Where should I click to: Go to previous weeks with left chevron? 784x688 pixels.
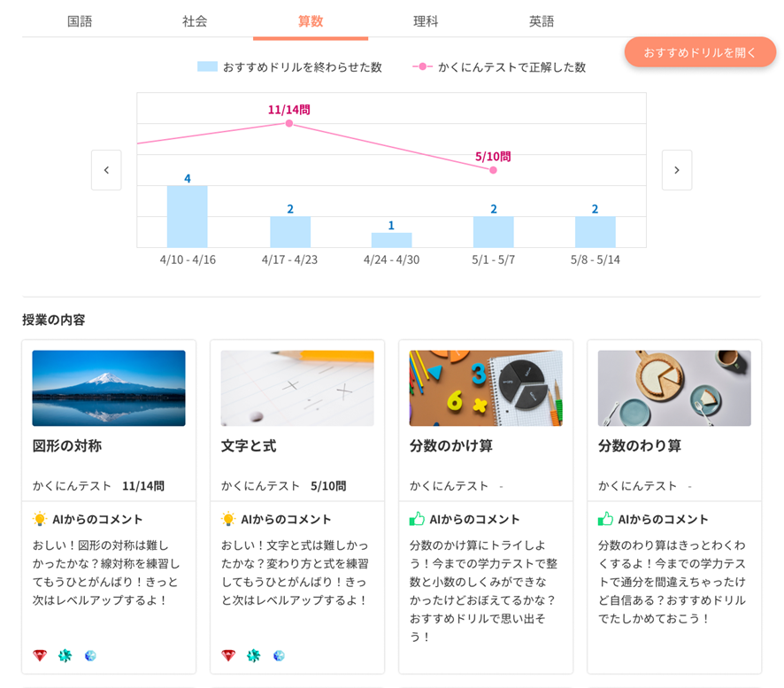(106, 170)
